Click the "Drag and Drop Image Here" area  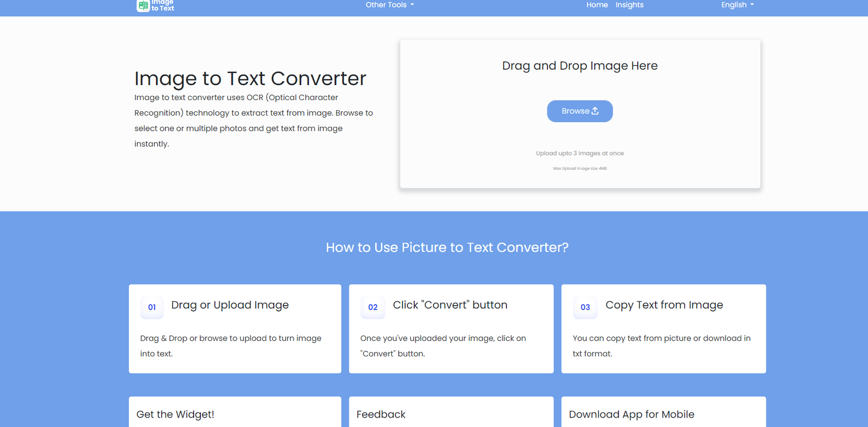click(x=580, y=65)
